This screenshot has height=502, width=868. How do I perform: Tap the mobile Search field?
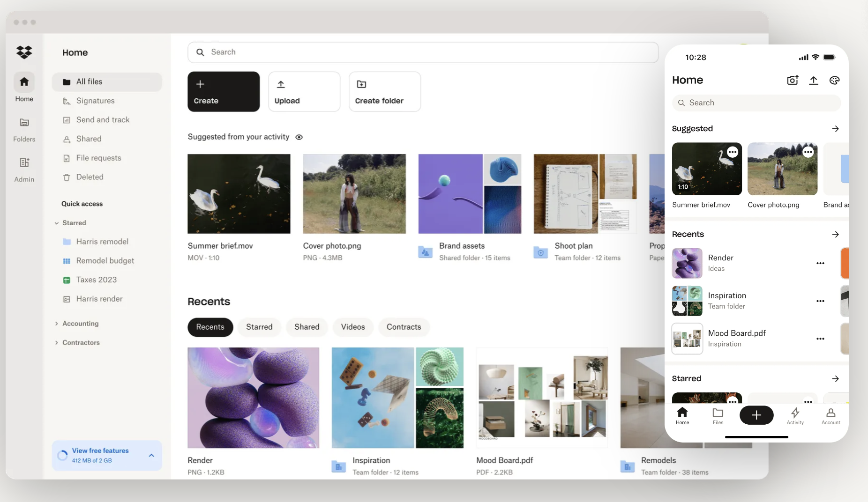click(x=756, y=103)
